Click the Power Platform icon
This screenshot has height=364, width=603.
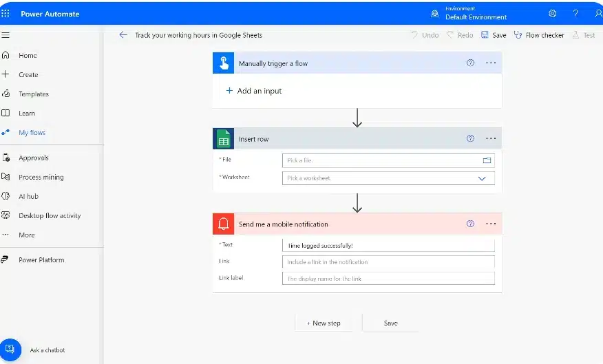[5, 259]
